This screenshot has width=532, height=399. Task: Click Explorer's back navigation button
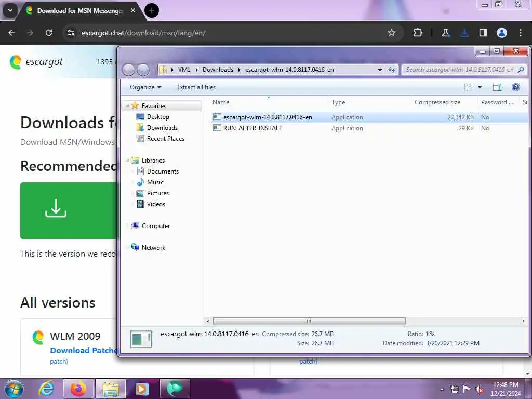pos(129,70)
